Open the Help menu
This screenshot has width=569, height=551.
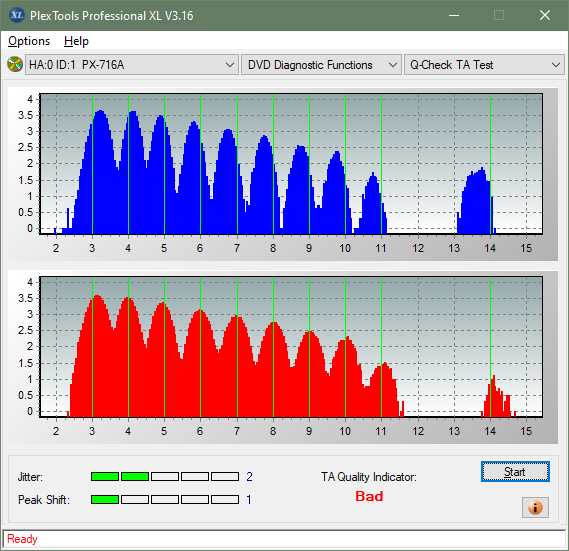pyautogui.click(x=76, y=41)
